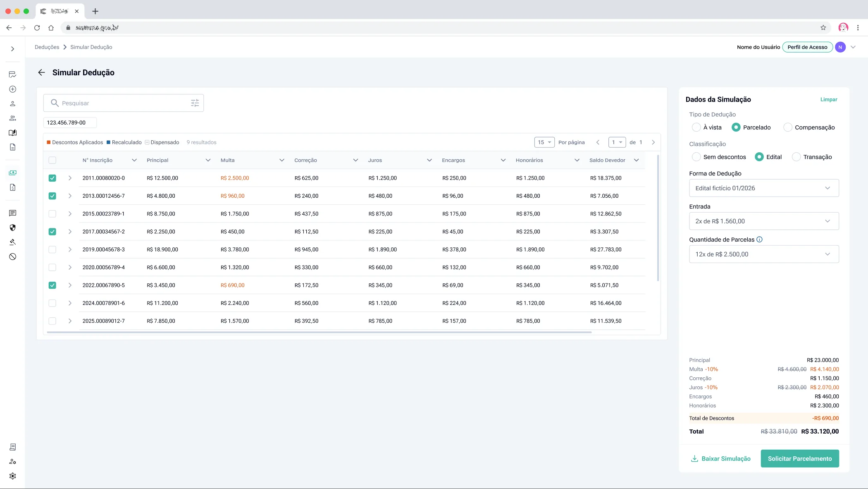This screenshot has height=489, width=868.
Task: Expand row 2019.00045678-3 details
Action: (70, 249)
